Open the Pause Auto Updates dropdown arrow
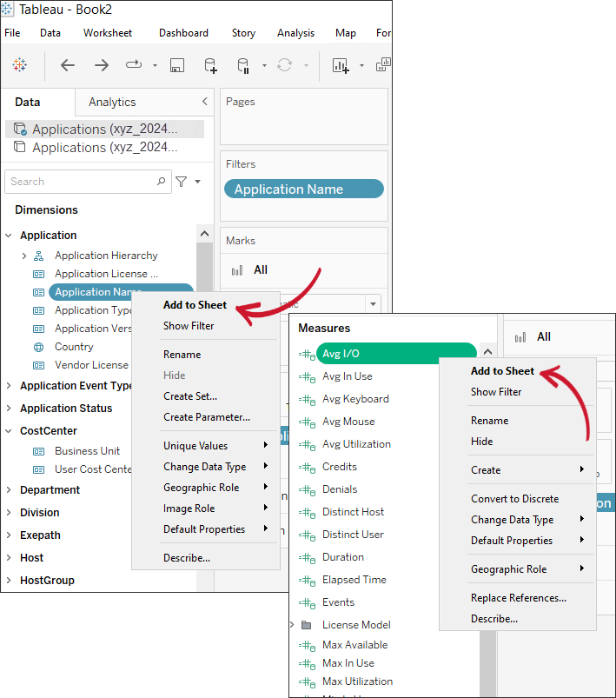 264,65
